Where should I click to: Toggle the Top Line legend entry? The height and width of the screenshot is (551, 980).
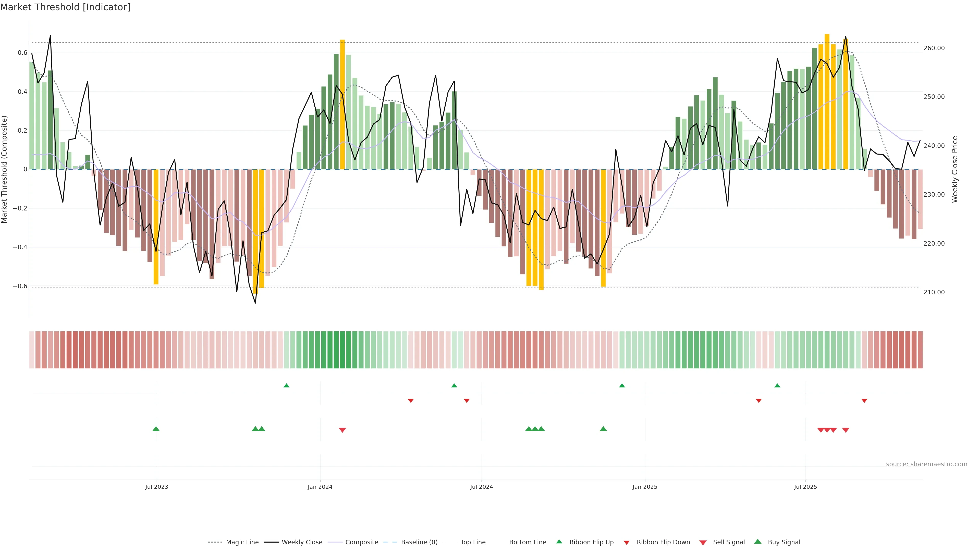point(473,542)
